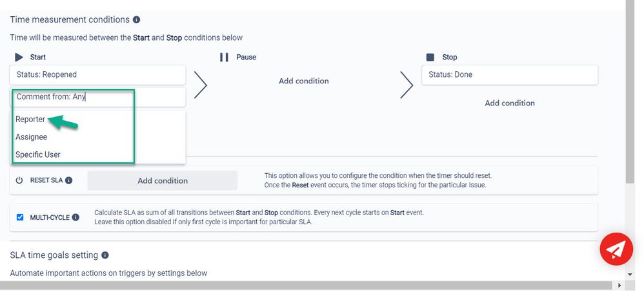
Task: Click the RESET SLA power icon
Action: [19, 181]
